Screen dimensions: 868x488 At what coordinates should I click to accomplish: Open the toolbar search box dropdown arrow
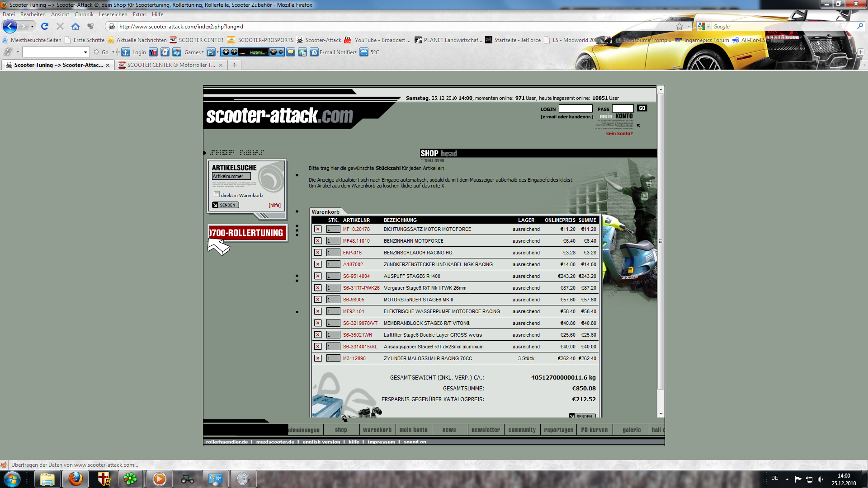pos(85,52)
